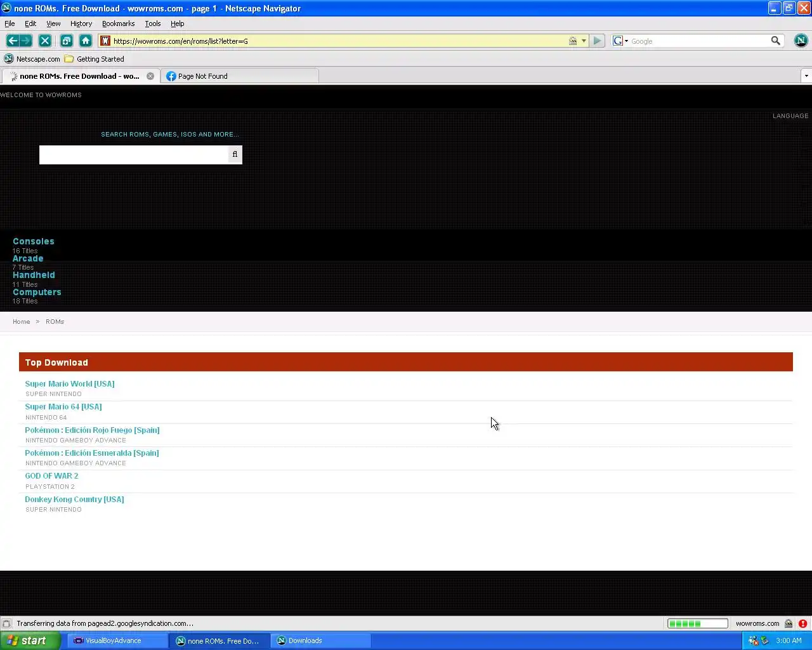Click the second system tray icon by clock
The width and height of the screenshot is (812, 650).
(764, 640)
